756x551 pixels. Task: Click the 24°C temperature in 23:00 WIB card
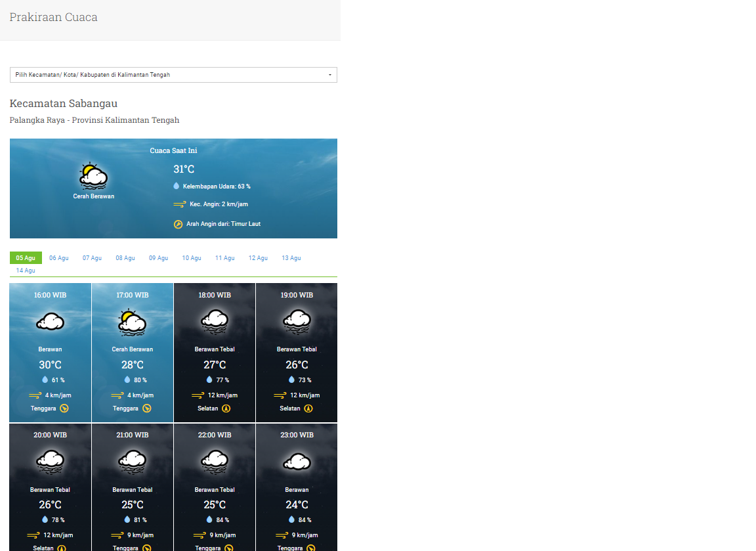tap(297, 504)
